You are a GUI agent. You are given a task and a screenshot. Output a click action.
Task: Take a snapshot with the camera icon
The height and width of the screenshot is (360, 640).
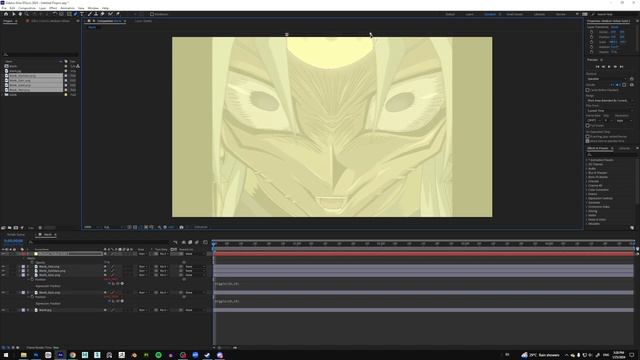(x=182, y=227)
